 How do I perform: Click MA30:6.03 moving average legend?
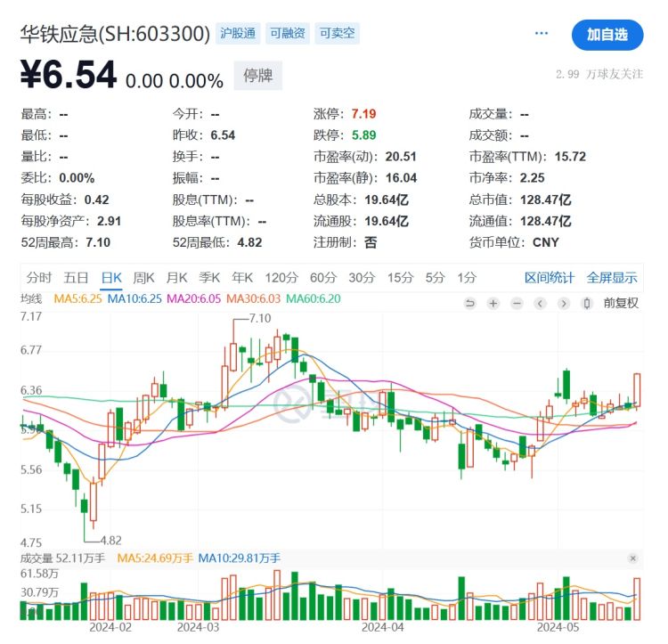tap(254, 298)
